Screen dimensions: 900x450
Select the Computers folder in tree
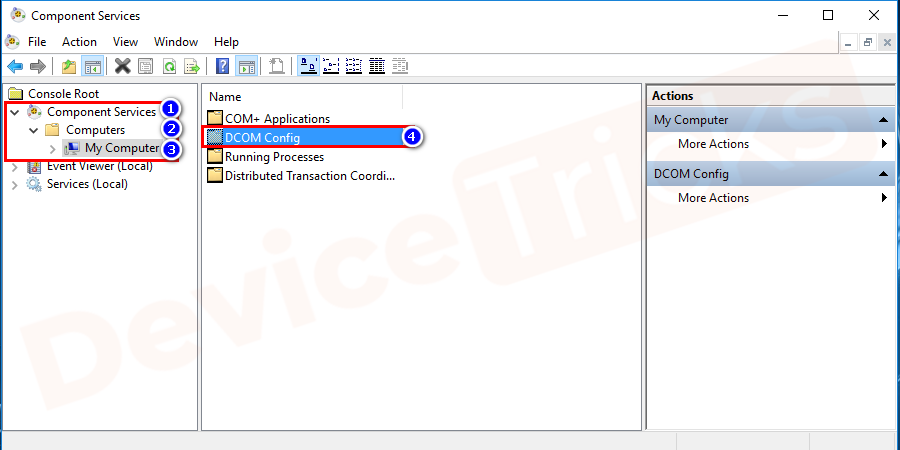95,130
